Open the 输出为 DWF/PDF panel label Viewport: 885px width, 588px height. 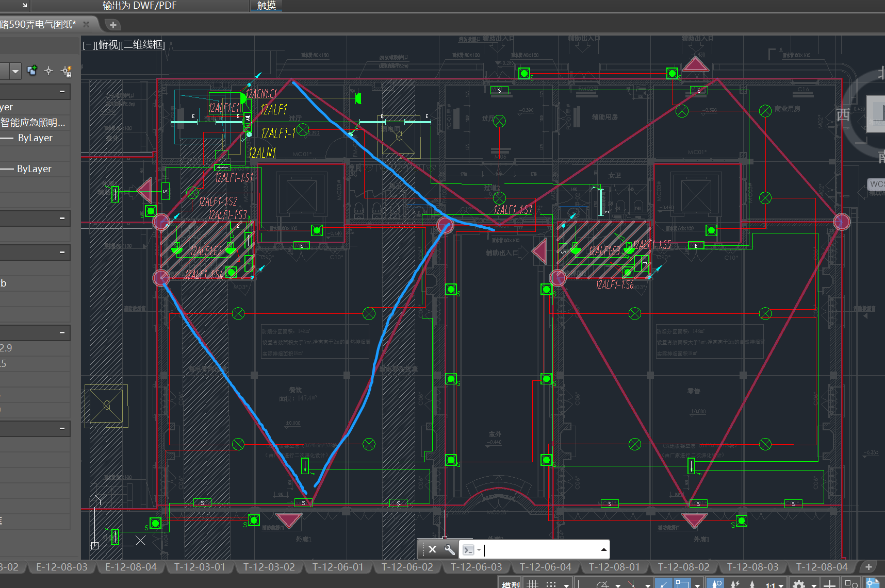[x=139, y=6]
